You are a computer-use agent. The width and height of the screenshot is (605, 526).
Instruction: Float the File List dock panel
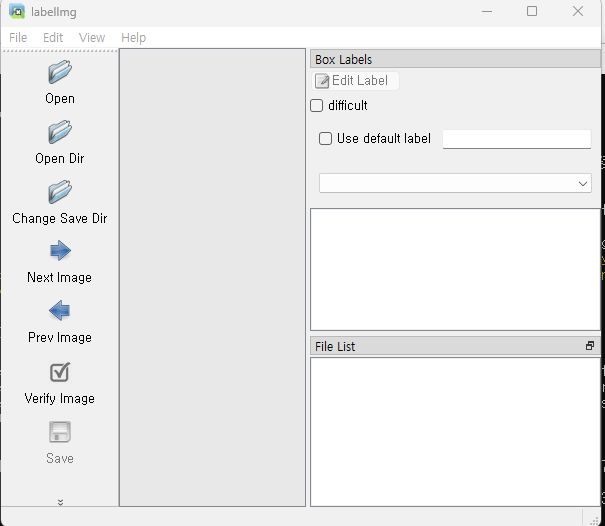[x=590, y=346]
